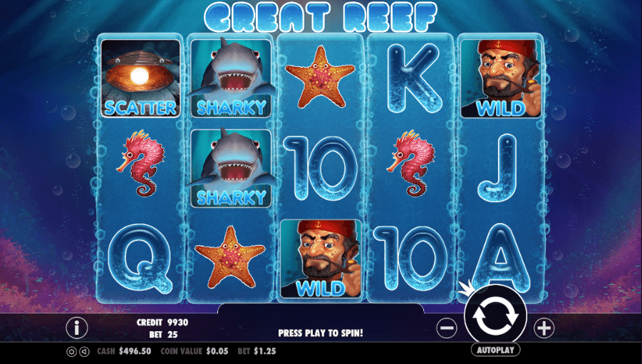Click the letter Q symbol
Screen dimensions: 642x364
click(140, 259)
